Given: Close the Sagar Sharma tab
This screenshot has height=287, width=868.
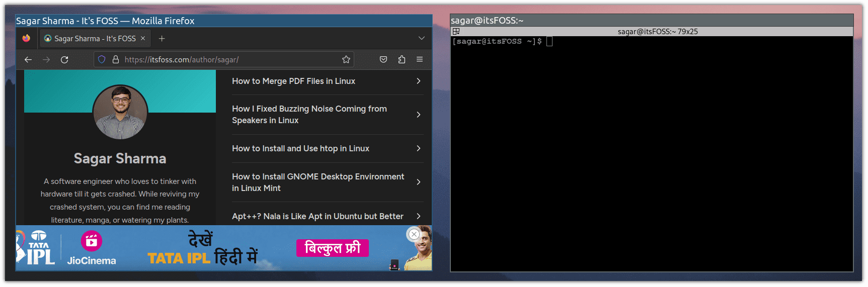Looking at the screenshot, I should (x=143, y=38).
